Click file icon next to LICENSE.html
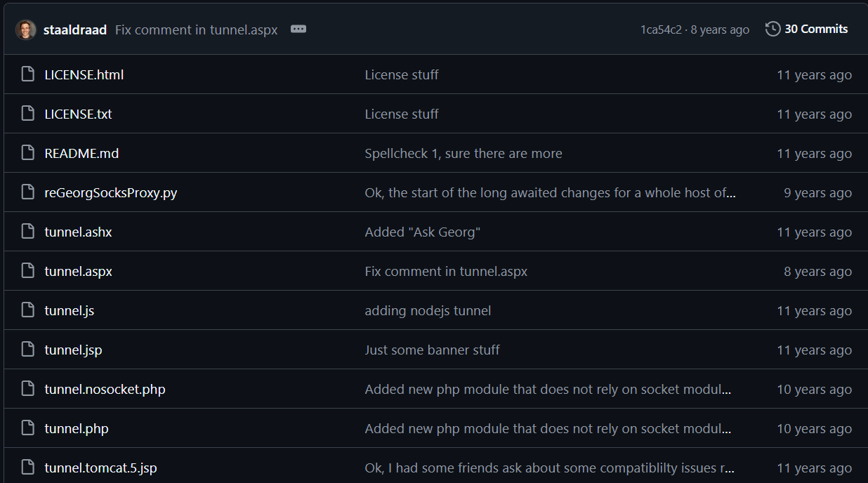Image resolution: width=868 pixels, height=483 pixels. 27,74
